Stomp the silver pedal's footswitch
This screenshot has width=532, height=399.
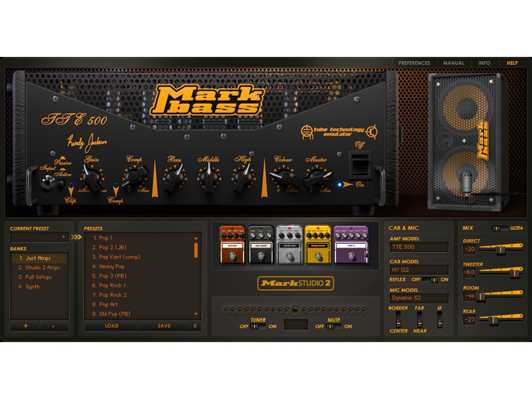(x=289, y=256)
